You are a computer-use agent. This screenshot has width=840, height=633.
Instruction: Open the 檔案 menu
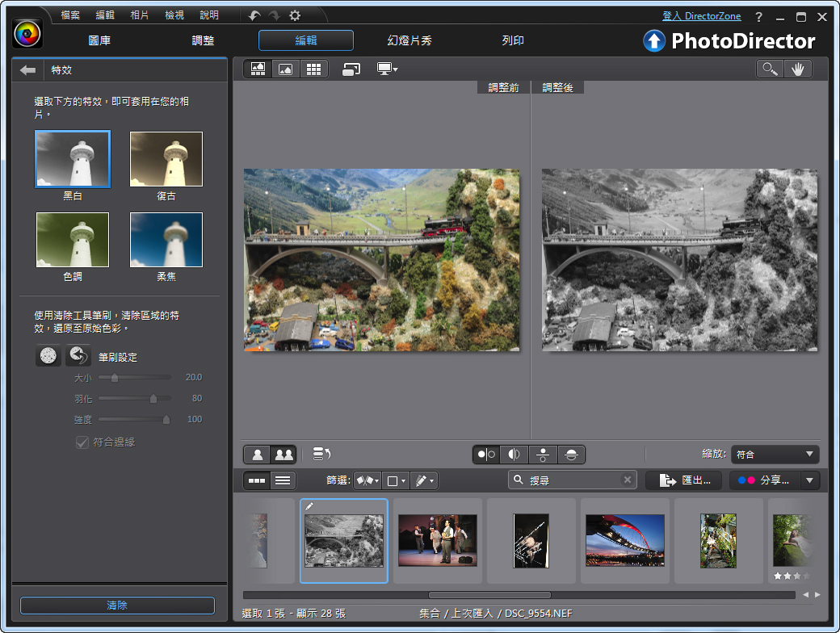tap(71, 15)
